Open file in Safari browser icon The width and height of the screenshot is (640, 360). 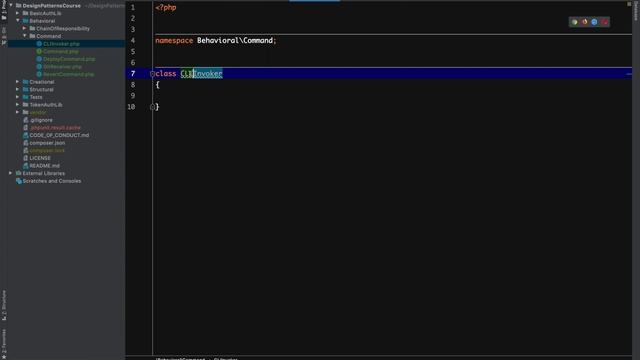click(x=594, y=22)
